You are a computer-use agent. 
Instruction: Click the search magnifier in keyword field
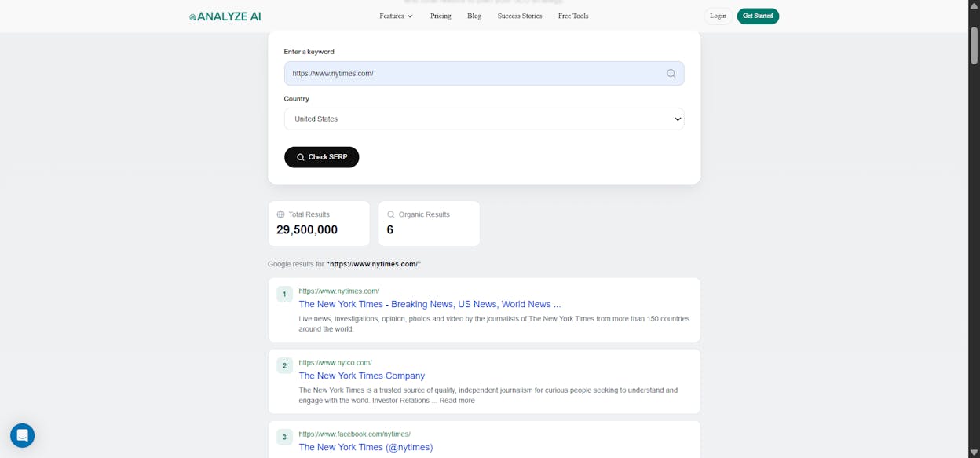pos(671,73)
